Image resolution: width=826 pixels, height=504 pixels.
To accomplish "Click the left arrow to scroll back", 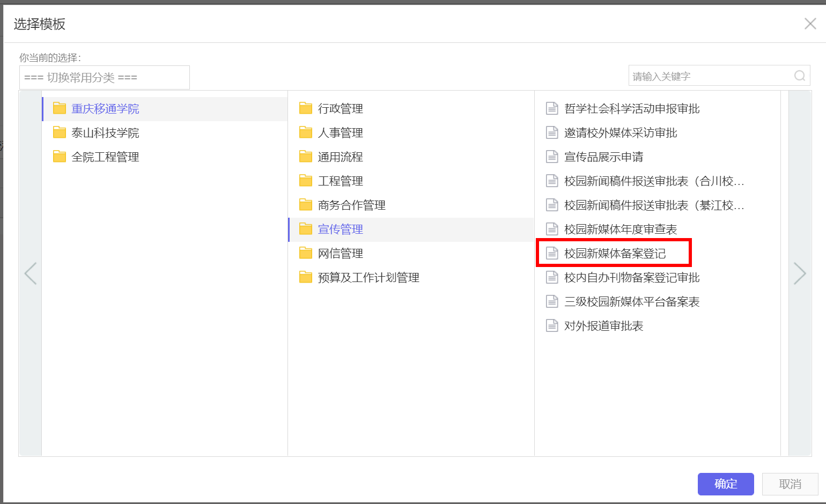I will (x=31, y=273).
